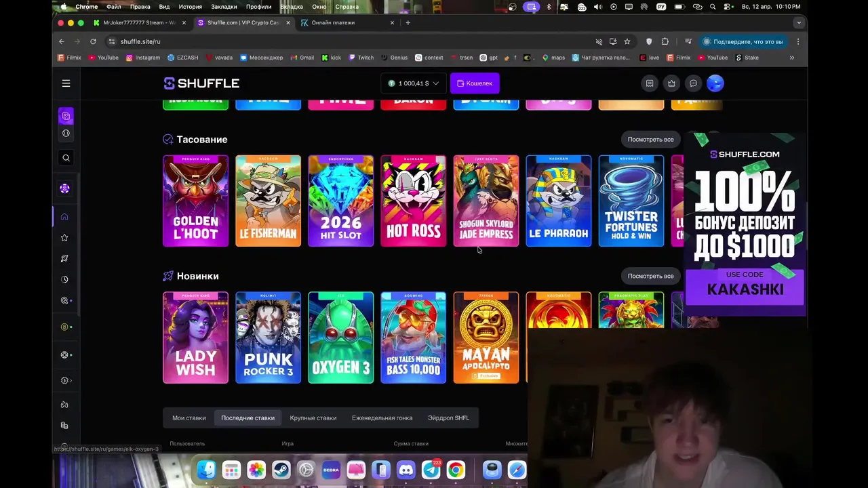The width and height of the screenshot is (868, 488).
Task: Open the recent clock icon in sidebar
Action: [x=64, y=279]
